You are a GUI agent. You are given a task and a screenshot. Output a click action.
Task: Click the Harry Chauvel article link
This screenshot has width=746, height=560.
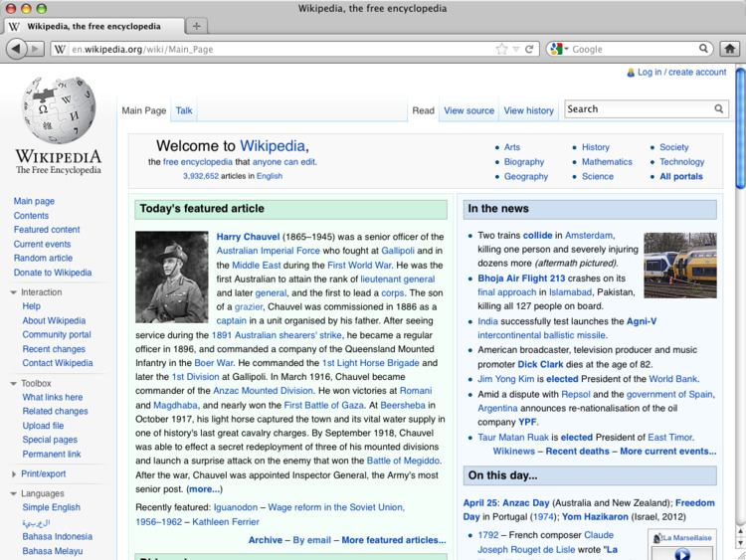(248, 237)
